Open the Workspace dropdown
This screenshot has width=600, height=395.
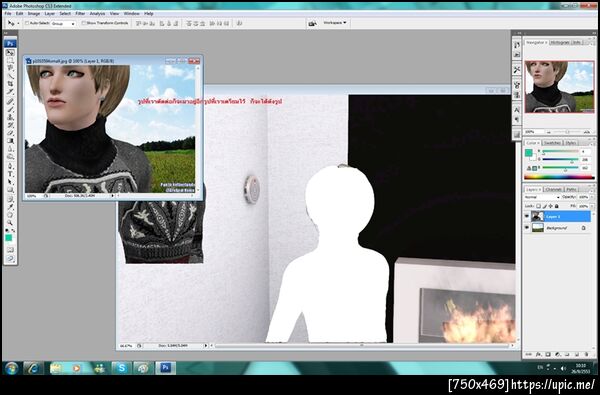point(335,23)
